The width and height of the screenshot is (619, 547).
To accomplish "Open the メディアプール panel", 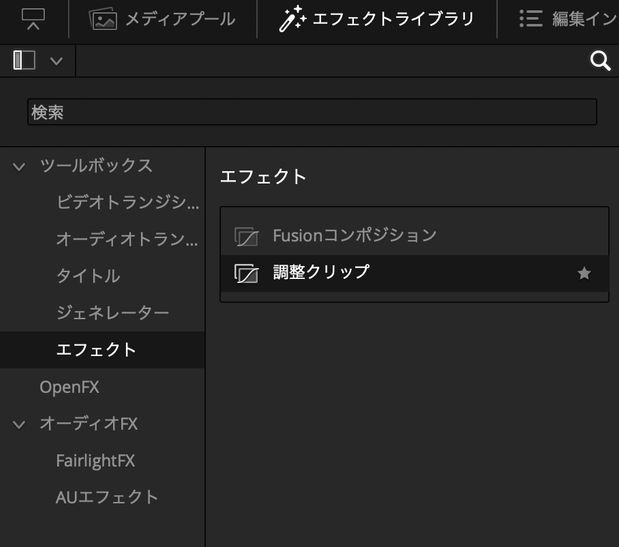I will (x=162, y=19).
